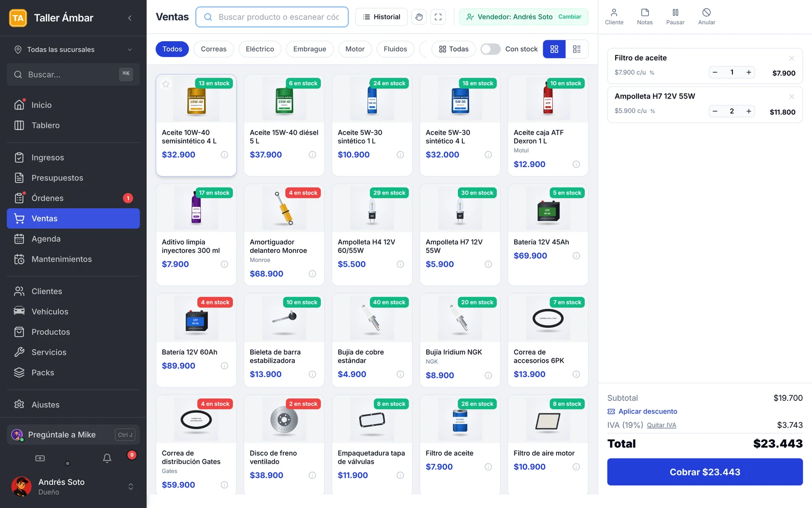Select the Eléctrico category tab

pos(260,49)
